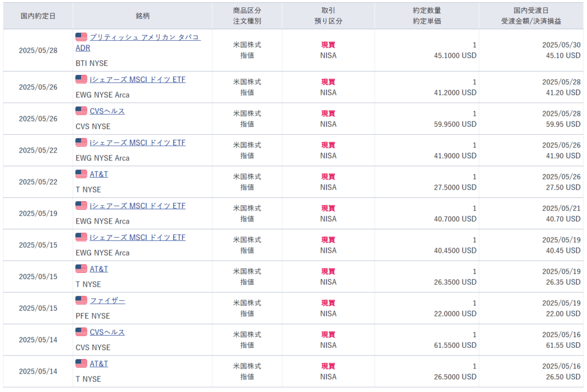Click the US flag beside ブリティッシュ アメリカン タバコ
The image size is (587, 392).
coord(81,37)
